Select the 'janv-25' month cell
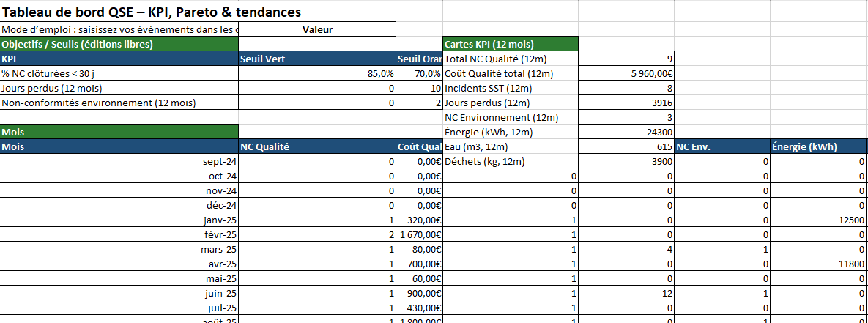Viewport: 868px width, 323px height. tap(119, 220)
